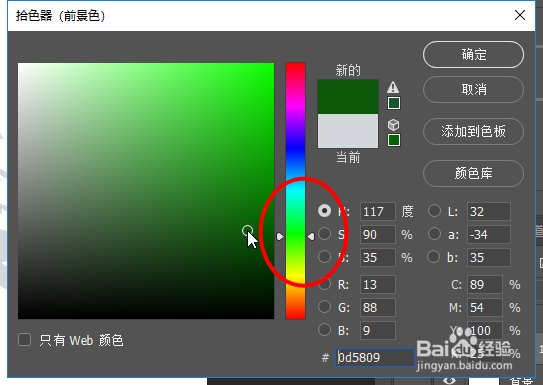The image size is (543, 385).
Task: Select the H hue radio button
Action: coord(324,211)
